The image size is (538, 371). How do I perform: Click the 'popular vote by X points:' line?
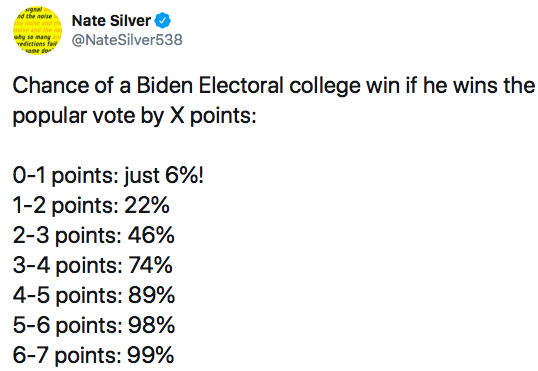[134, 116]
